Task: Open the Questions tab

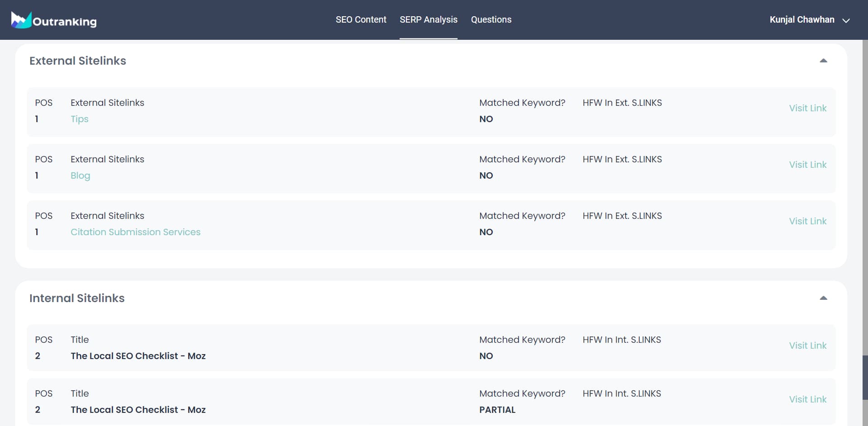Action: click(x=491, y=19)
